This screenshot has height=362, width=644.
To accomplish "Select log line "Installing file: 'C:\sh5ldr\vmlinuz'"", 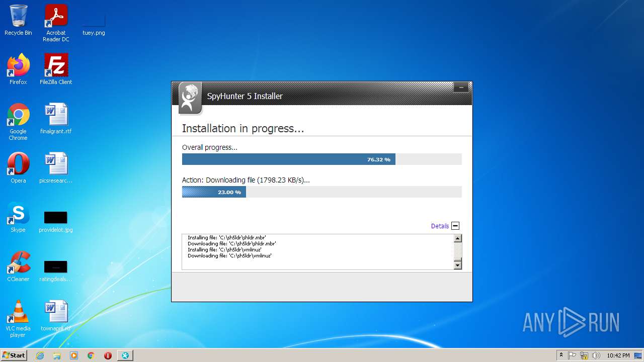I will (x=224, y=249).
